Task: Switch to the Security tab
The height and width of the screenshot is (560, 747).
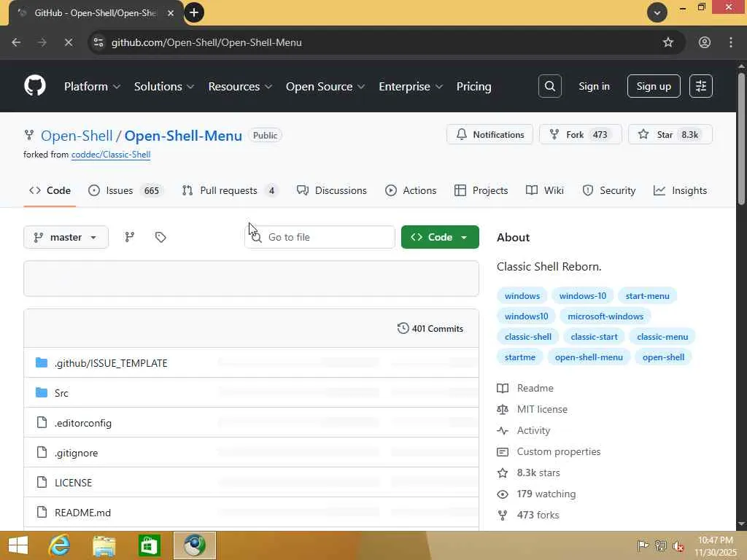Action: pyautogui.click(x=609, y=190)
